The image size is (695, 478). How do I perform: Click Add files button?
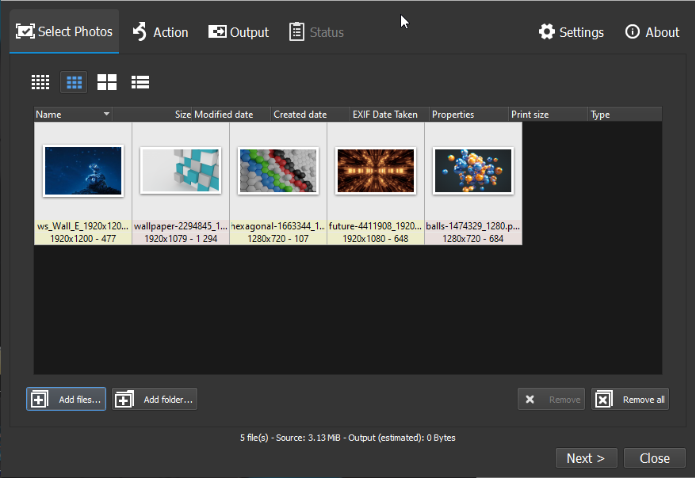[x=66, y=400]
